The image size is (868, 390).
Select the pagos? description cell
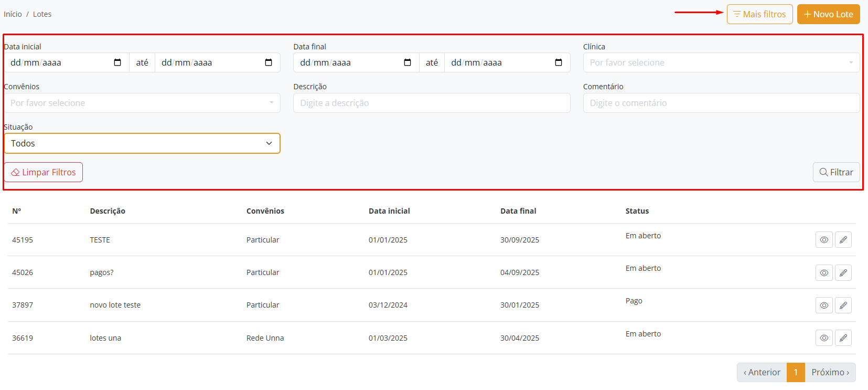[x=102, y=272]
